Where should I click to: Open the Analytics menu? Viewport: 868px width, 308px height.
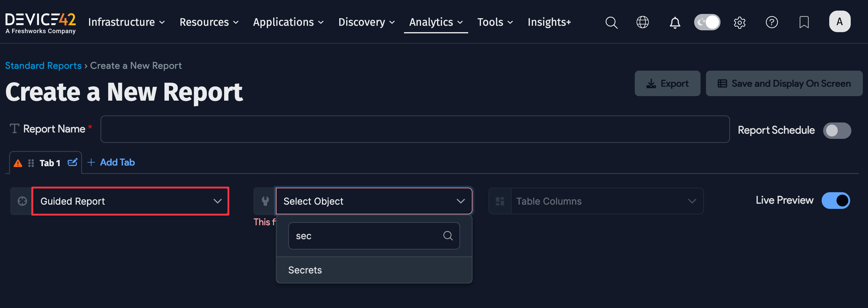435,22
